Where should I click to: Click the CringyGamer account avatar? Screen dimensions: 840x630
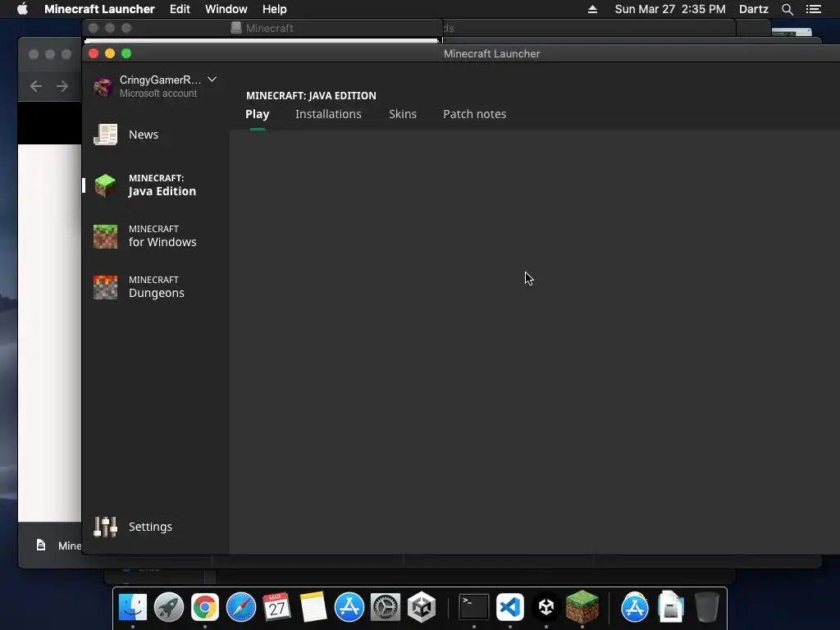coord(103,86)
